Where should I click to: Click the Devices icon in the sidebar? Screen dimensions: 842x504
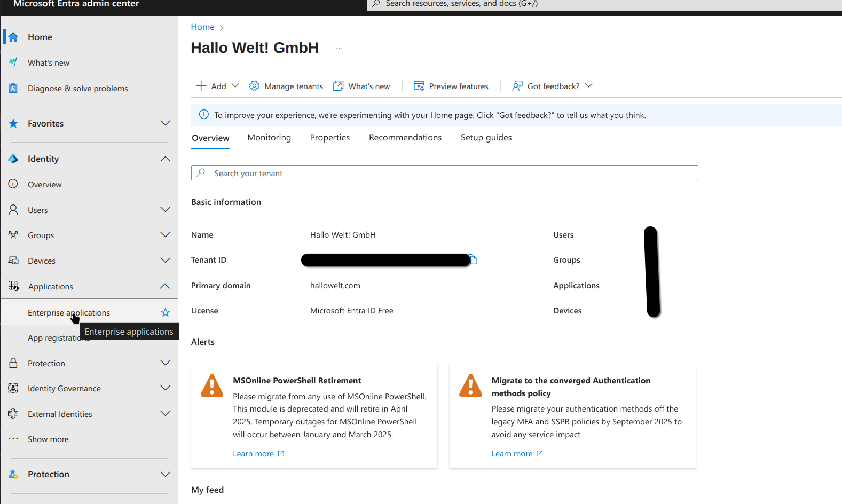(13, 261)
